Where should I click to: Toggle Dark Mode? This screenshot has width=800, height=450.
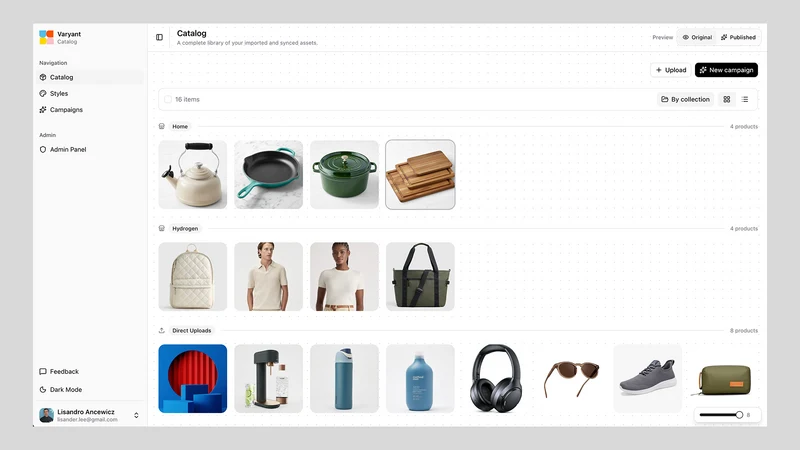pyautogui.click(x=66, y=389)
